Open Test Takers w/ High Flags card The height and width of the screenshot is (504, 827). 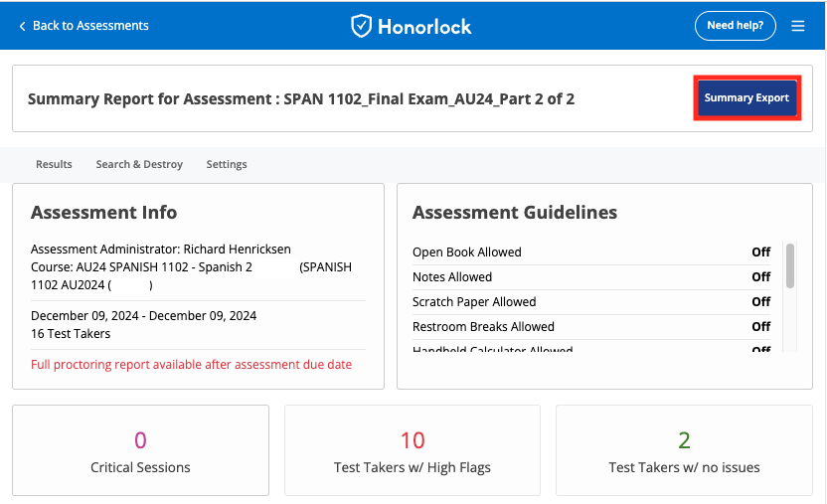(x=413, y=450)
